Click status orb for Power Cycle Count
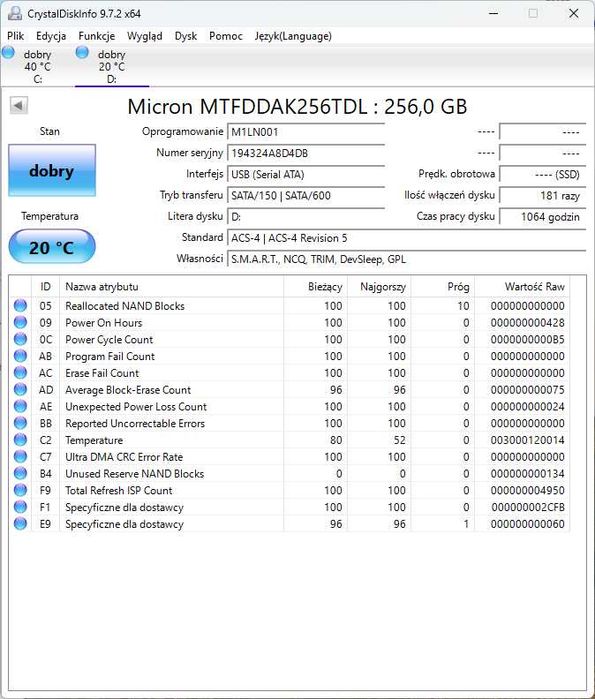 click(20, 339)
